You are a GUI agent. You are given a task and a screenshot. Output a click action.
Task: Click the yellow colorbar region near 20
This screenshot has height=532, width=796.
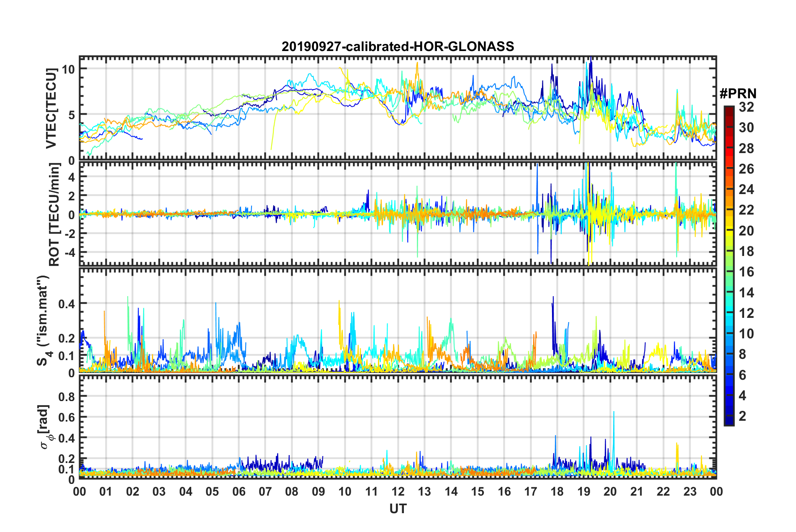[729, 230]
